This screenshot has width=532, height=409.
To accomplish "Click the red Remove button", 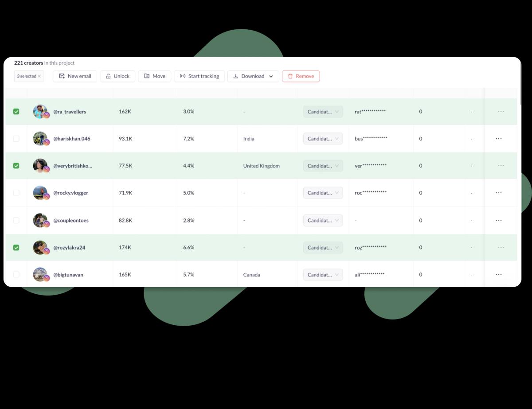I will pyautogui.click(x=301, y=76).
